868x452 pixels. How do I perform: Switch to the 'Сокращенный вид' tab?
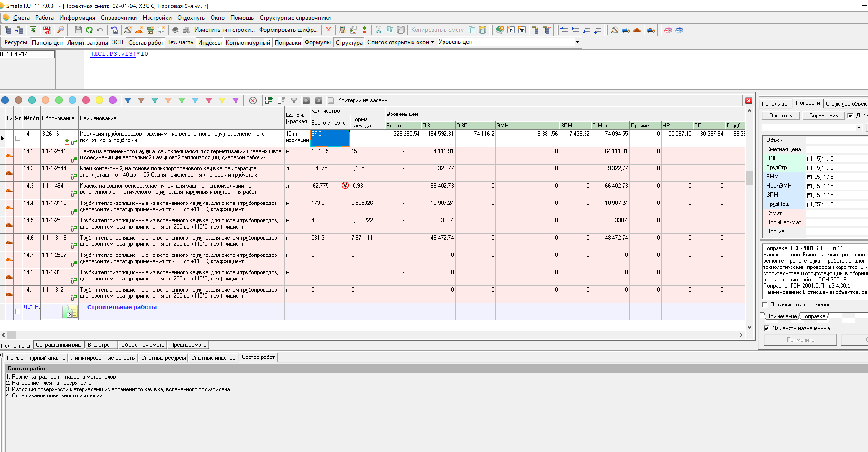[58, 345]
